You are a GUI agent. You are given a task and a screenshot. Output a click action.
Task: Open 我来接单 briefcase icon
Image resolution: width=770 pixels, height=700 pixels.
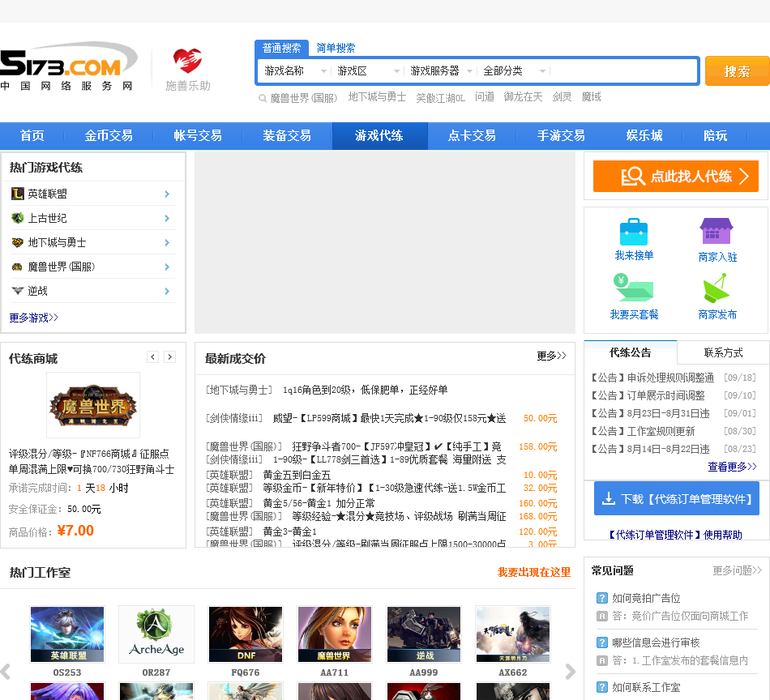(634, 232)
